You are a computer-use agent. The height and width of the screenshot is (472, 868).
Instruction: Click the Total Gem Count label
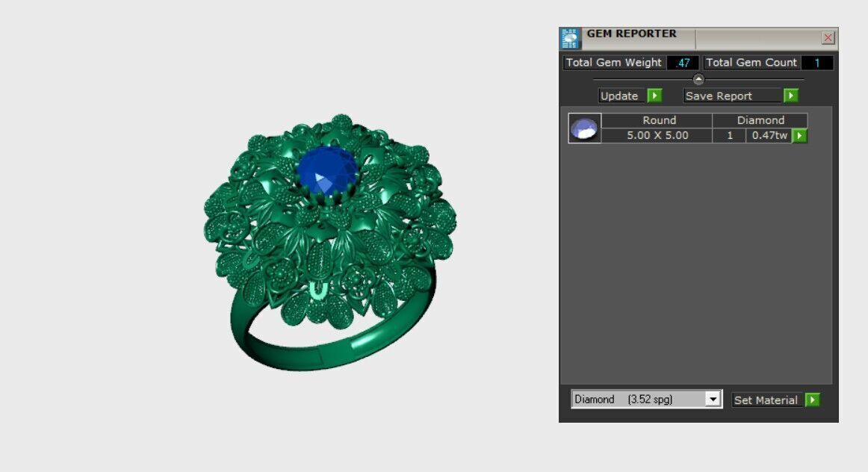point(751,63)
